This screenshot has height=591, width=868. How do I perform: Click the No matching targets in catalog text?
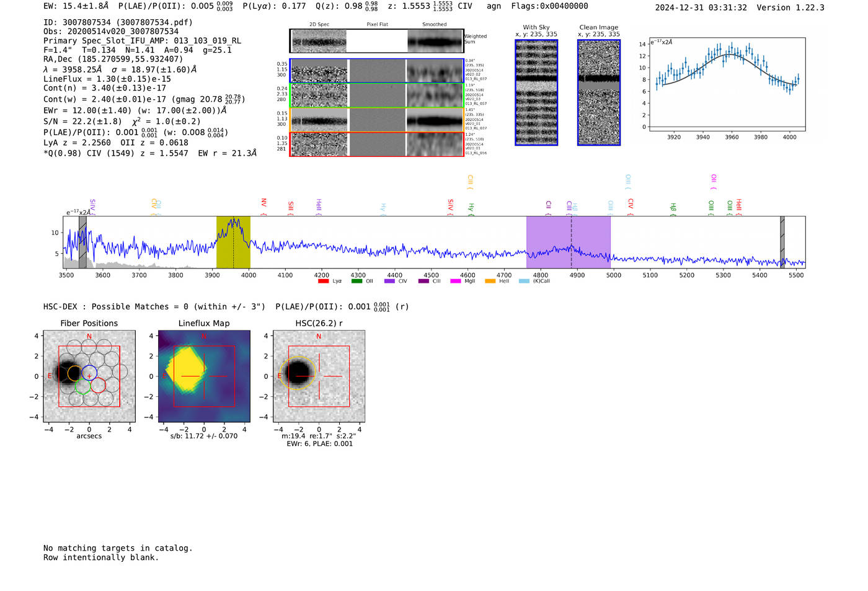click(118, 548)
